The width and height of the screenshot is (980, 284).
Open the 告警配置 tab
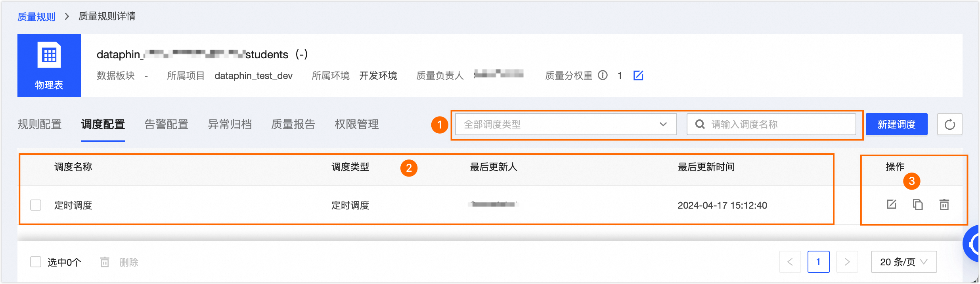coord(167,125)
